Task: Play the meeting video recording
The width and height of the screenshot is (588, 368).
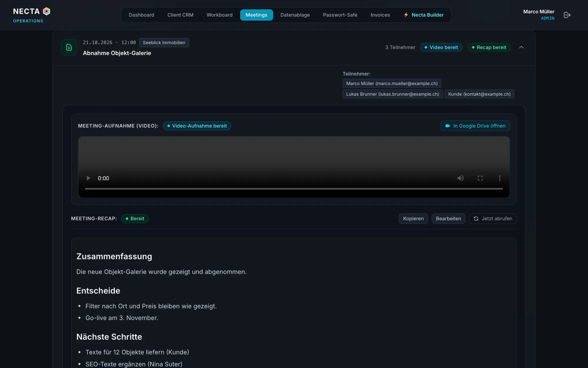Action: (88, 178)
